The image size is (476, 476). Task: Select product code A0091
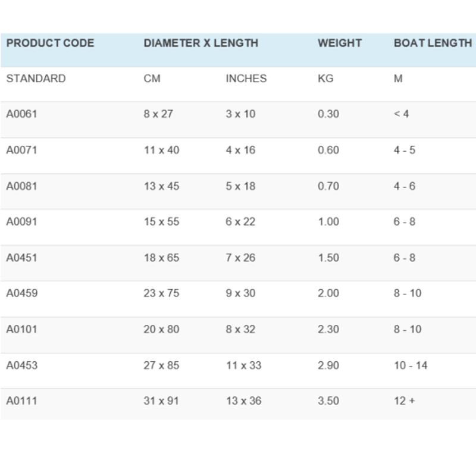pos(21,222)
